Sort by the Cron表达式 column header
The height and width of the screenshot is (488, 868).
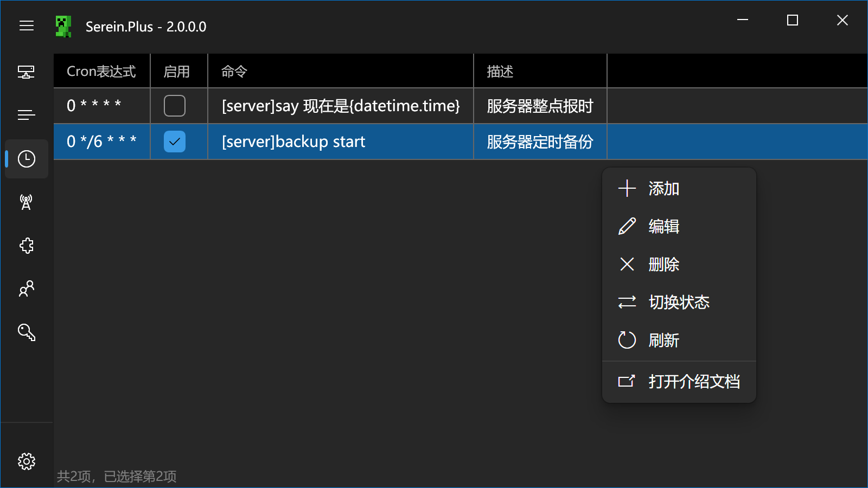click(102, 71)
